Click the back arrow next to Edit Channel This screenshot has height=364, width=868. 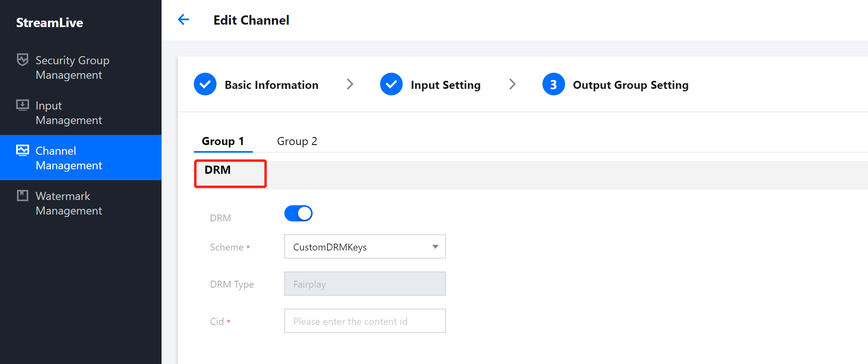184,19
